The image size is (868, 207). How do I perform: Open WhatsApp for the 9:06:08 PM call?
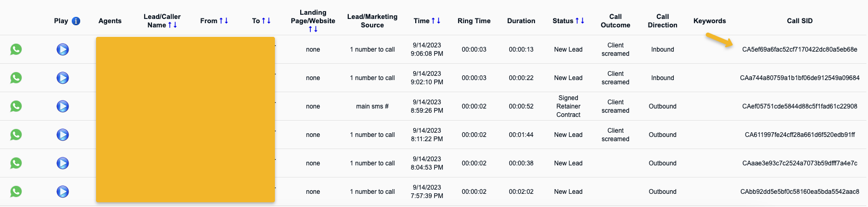pos(16,50)
